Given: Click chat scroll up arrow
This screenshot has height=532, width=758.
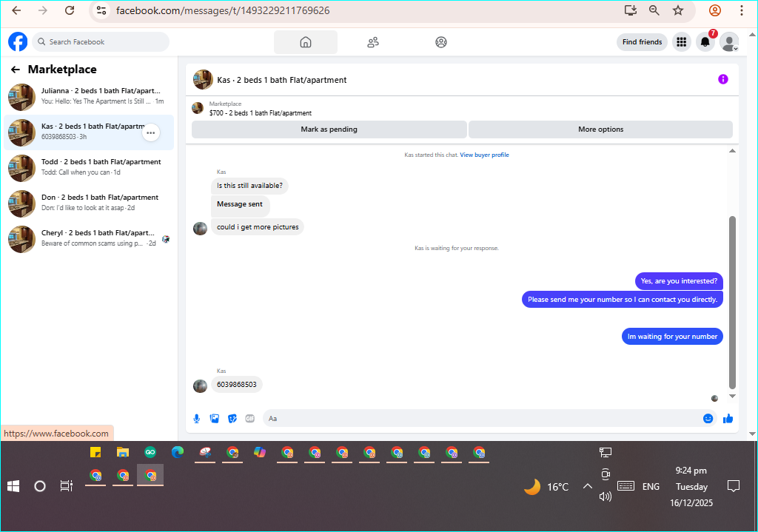Looking at the screenshot, I should pos(732,151).
